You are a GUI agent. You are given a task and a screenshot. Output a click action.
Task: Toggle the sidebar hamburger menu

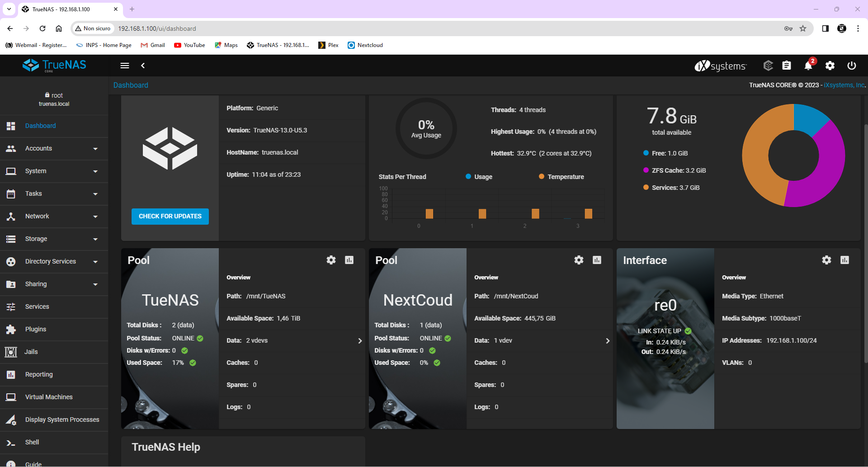[125, 66]
